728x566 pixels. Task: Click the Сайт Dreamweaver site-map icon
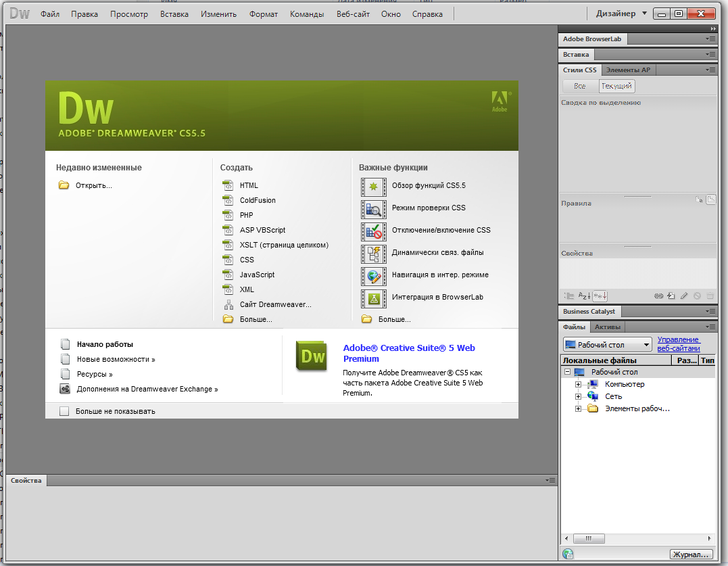(228, 304)
